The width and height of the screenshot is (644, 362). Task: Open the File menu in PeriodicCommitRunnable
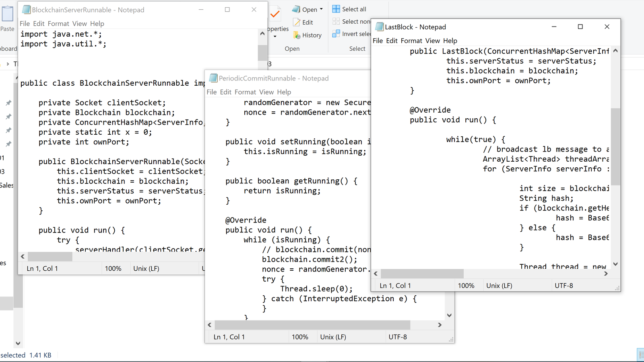pos(211,92)
